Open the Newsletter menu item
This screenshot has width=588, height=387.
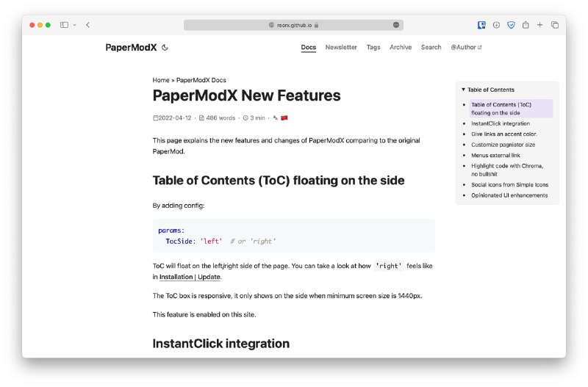[x=341, y=47]
